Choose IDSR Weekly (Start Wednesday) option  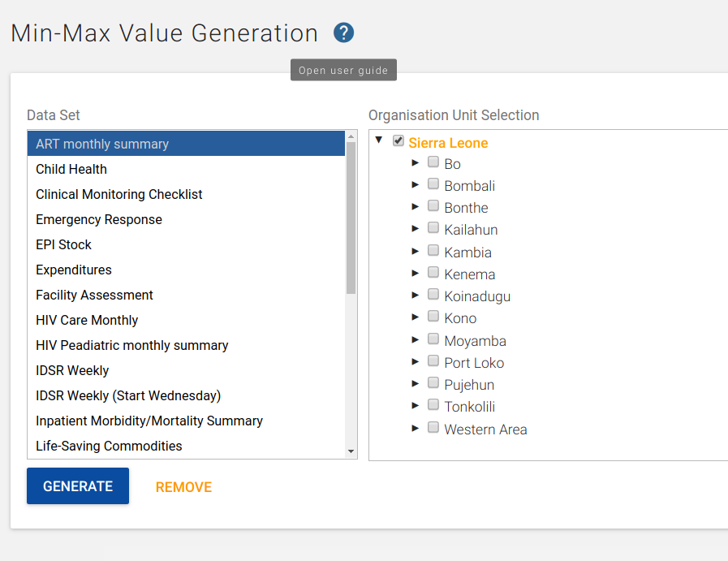pyautogui.click(x=186, y=395)
